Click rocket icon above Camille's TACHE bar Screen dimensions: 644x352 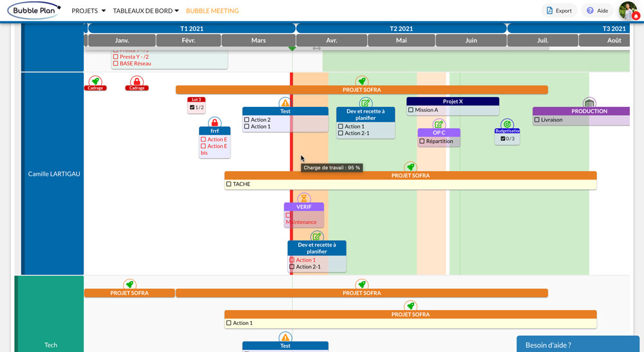point(410,167)
